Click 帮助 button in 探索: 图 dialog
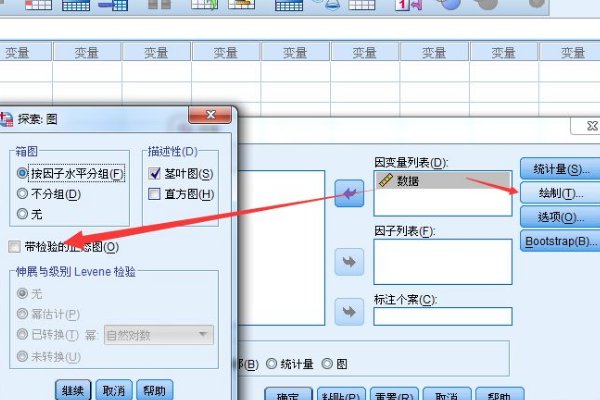The image size is (600, 400). (x=155, y=390)
